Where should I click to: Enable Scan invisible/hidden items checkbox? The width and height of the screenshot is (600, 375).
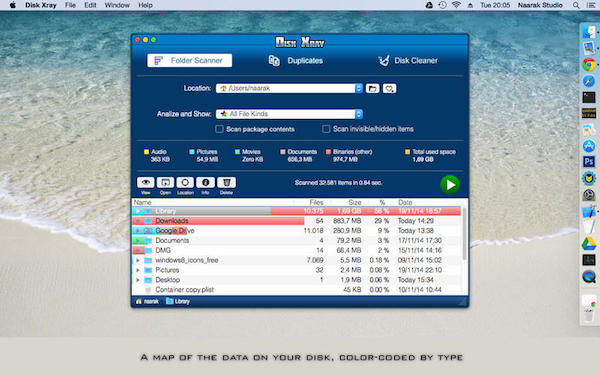click(x=326, y=129)
